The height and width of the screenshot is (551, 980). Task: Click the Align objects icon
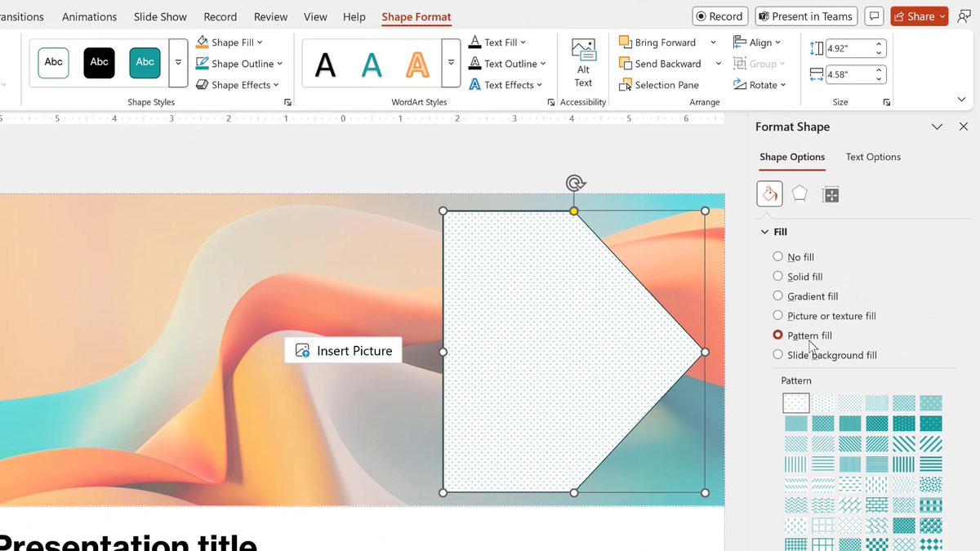click(x=740, y=42)
